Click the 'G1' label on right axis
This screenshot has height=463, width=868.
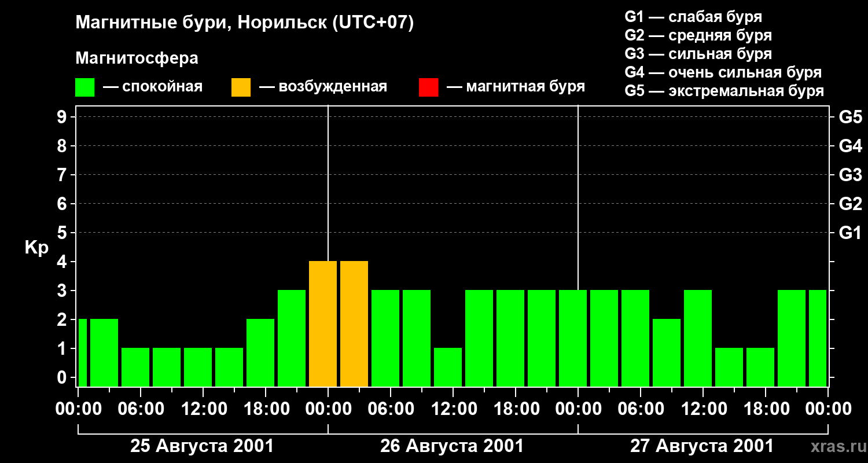pyautogui.click(x=851, y=233)
